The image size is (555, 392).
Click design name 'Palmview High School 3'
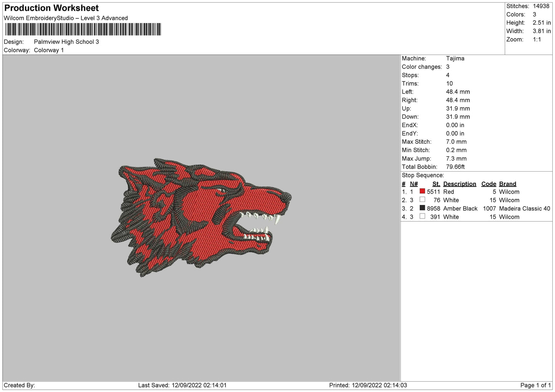coord(66,42)
